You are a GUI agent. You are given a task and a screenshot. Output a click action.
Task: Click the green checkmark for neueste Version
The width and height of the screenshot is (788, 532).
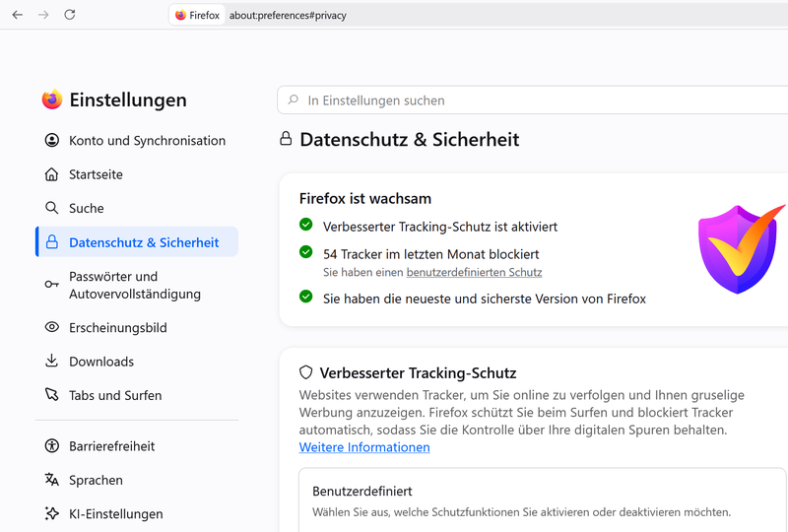(x=305, y=297)
